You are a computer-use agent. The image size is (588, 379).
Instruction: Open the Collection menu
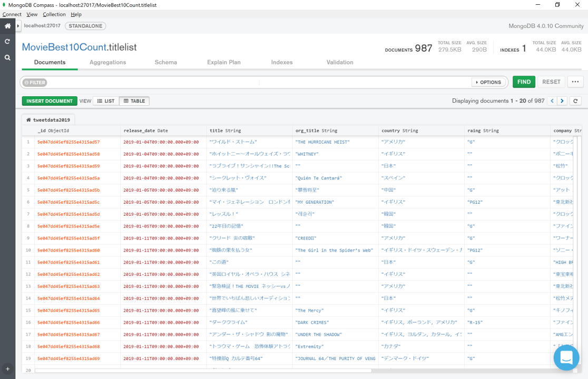coord(54,14)
